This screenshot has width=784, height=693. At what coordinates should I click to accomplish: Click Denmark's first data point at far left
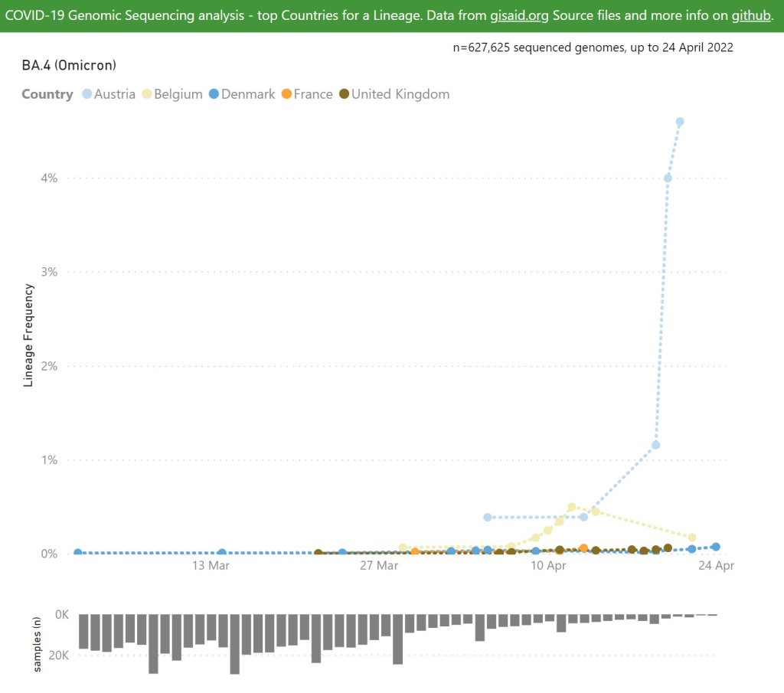tap(77, 553)
